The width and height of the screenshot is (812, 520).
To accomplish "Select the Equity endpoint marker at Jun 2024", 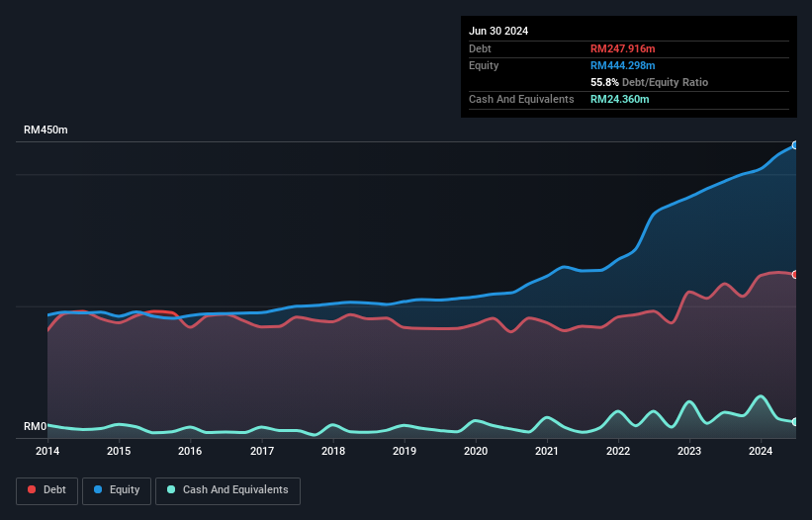I will point(795,145).
